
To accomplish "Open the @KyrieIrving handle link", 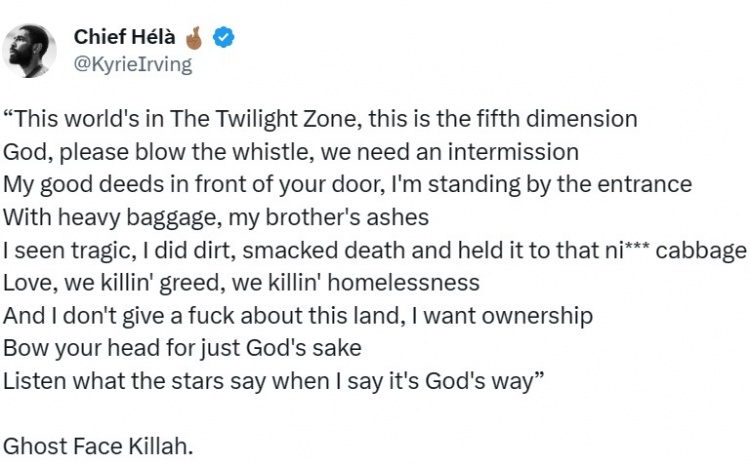I will click(133, 64).
